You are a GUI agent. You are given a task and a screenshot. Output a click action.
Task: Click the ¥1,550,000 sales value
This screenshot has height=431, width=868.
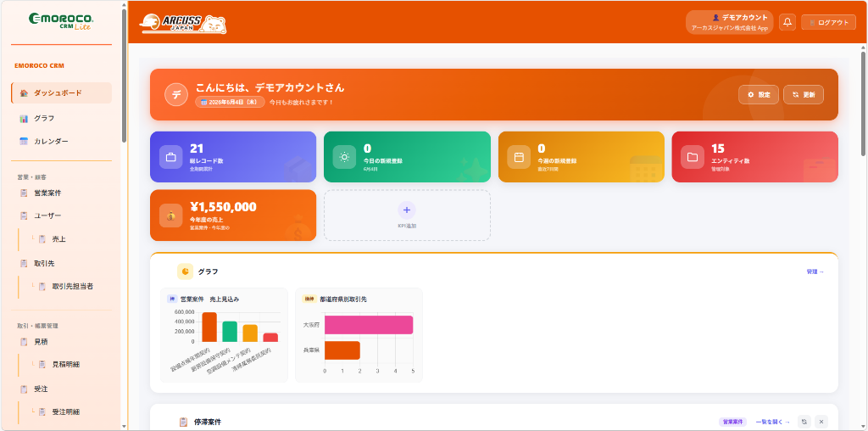click(x=223, y=207)
